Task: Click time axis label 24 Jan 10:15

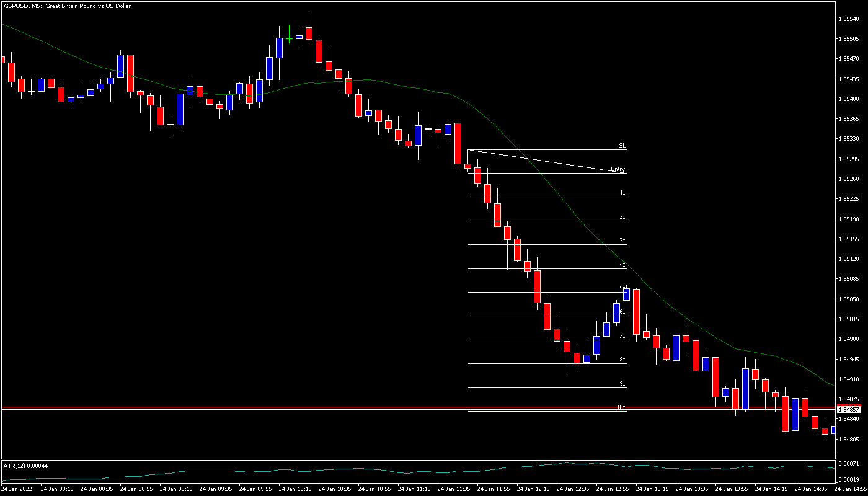Action: [295, 489]
